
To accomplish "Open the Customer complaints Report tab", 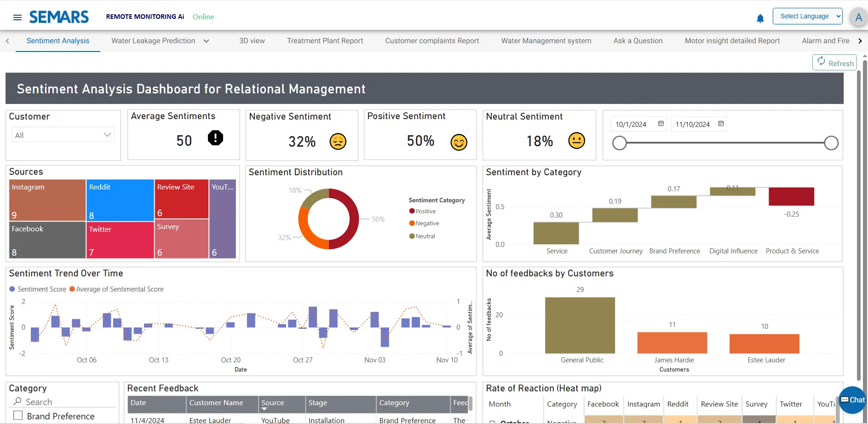I will coord(432,41).
